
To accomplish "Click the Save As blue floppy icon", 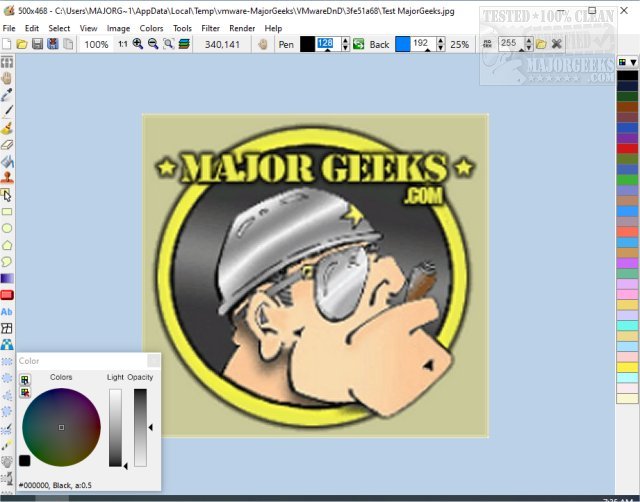I will coord(53,44).
